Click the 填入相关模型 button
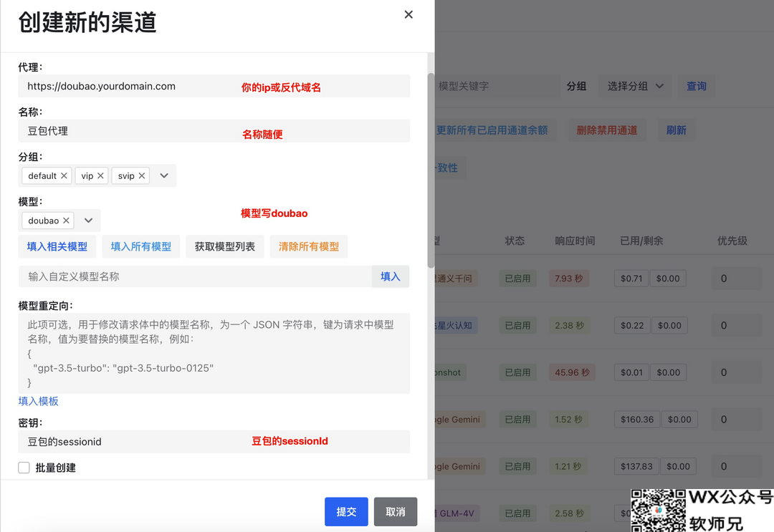Screen dimensions: 774x532 (57, 246)
